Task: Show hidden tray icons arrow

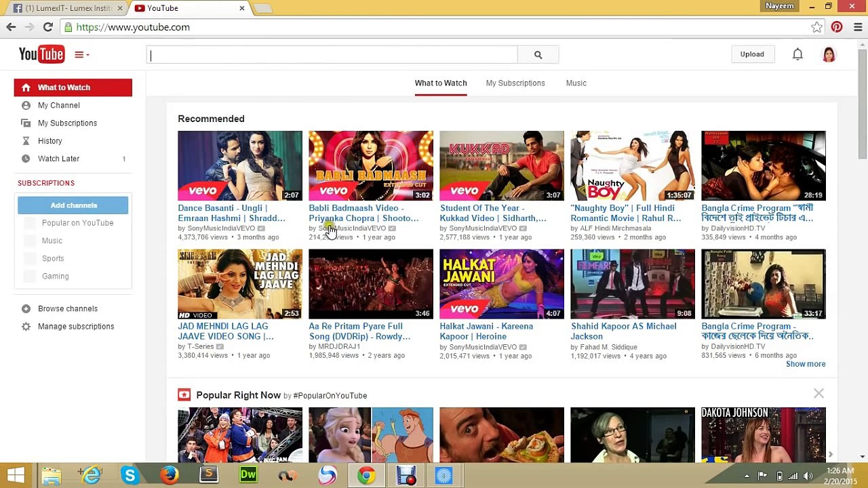Action: [x=747, y=476]
